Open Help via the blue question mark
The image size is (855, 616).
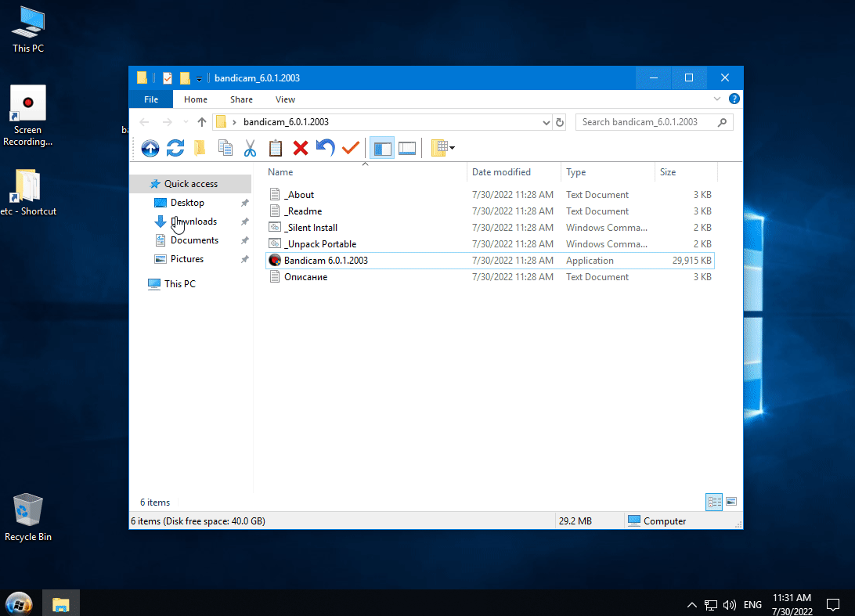coord(734,99)
